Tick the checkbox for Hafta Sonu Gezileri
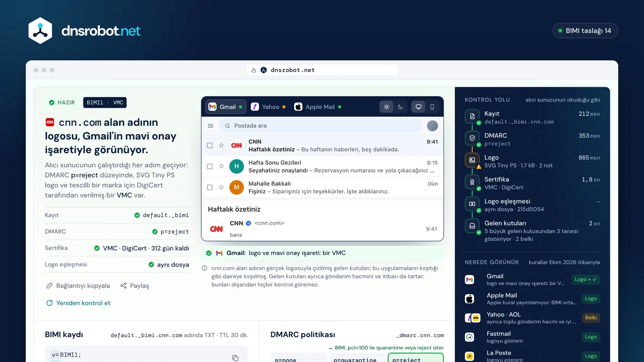The width and height of the screenshot is (644, 362). coord(210,167)
